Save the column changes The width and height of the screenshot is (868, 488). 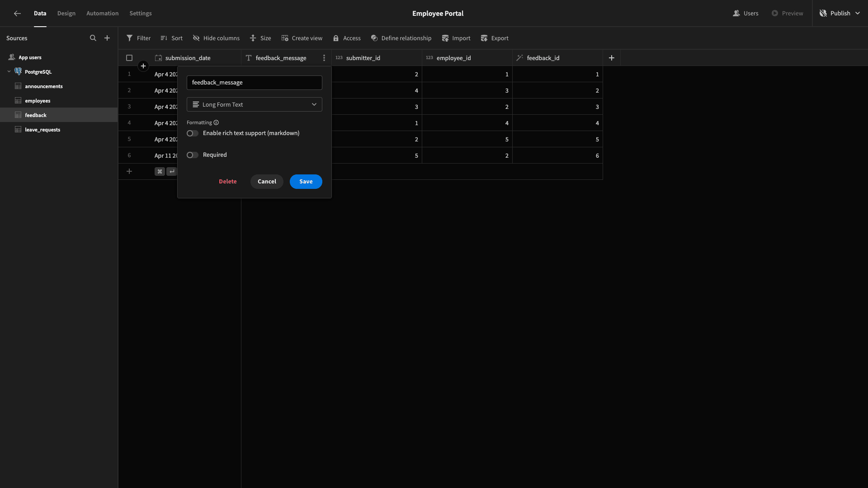click(306, 182)
